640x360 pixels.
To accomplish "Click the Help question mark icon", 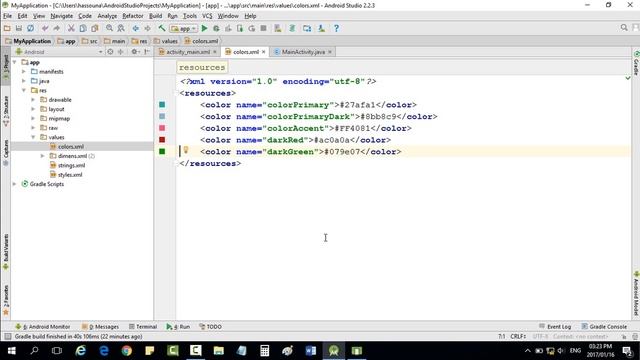I will coord(336,28).
